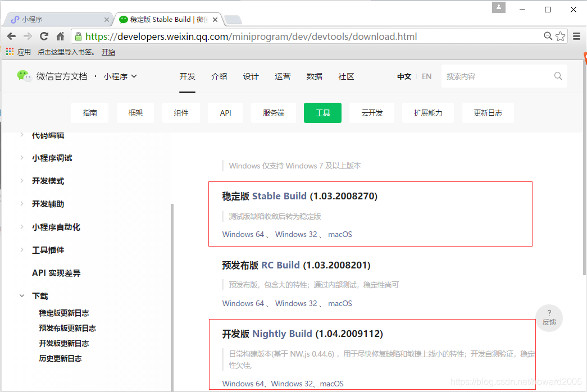Open the 更新日志 category tab

pos(488,113)
